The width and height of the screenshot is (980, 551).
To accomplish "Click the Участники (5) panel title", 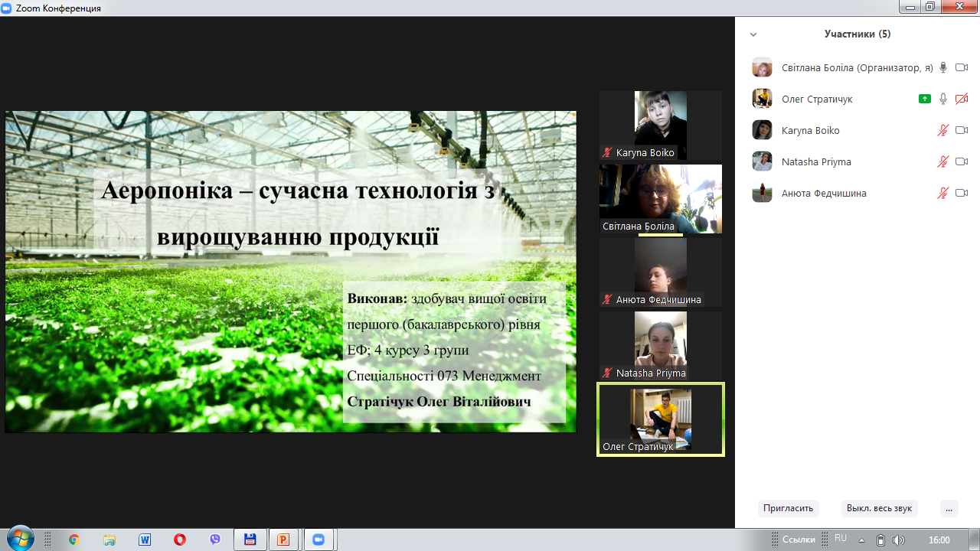I will [x=857, y=34].
